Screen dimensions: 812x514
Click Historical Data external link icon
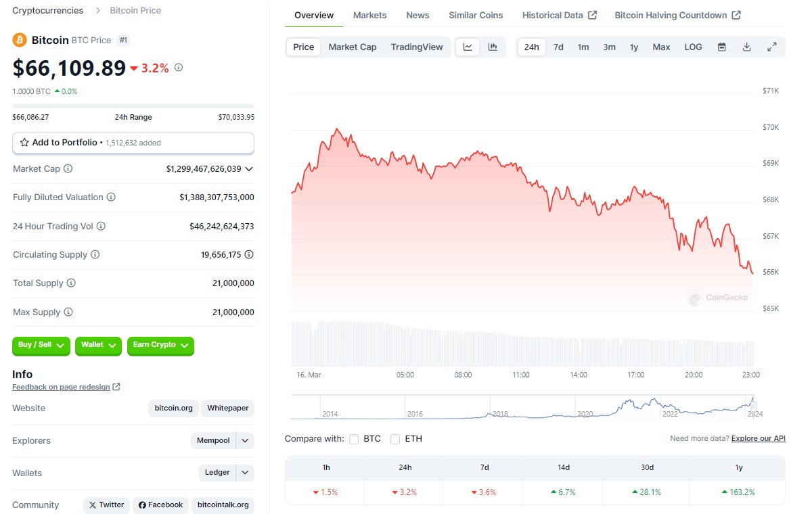(593, 15)
